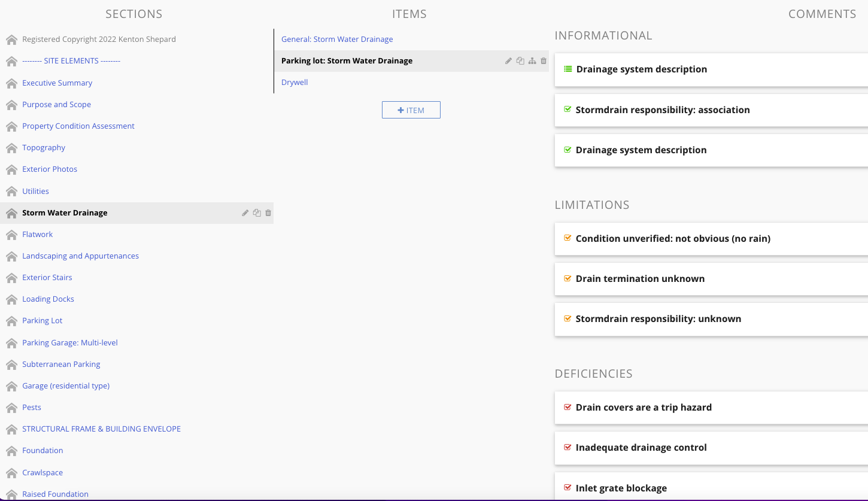Select Exterior Stairs section
Screen dimensions: 868x501
click(x=47, y=278)
